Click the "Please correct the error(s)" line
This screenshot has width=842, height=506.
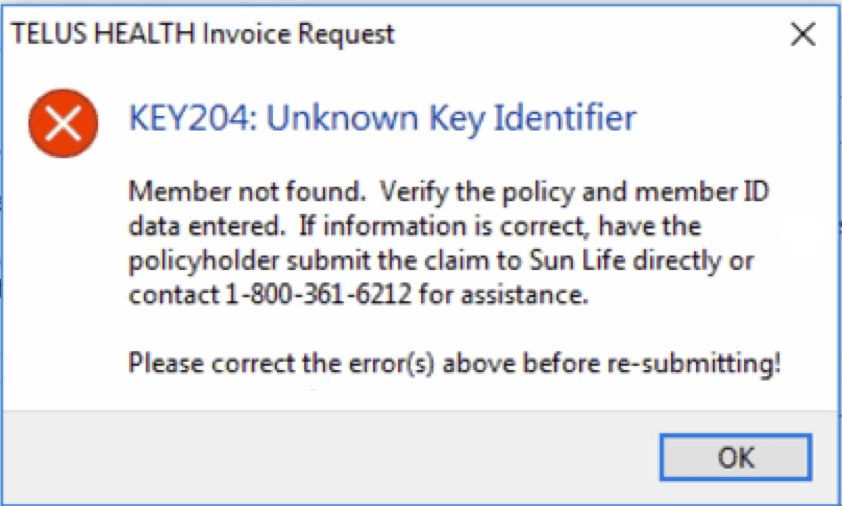pos(453,363)
